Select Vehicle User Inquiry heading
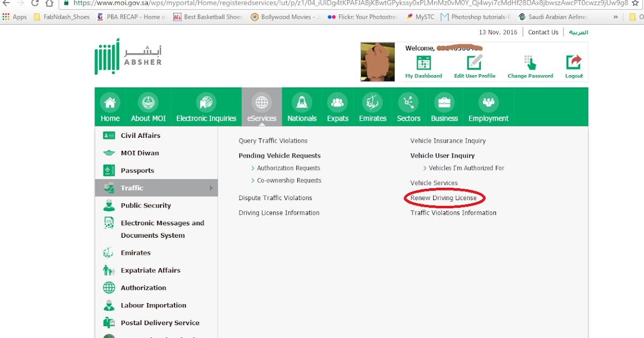 tap(443, 156)
